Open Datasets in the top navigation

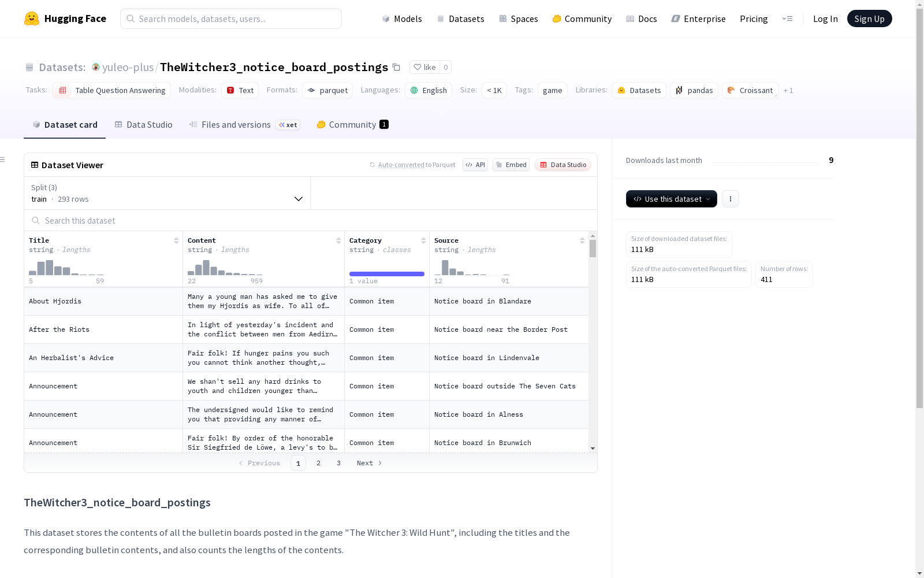[x=460, y=18]
